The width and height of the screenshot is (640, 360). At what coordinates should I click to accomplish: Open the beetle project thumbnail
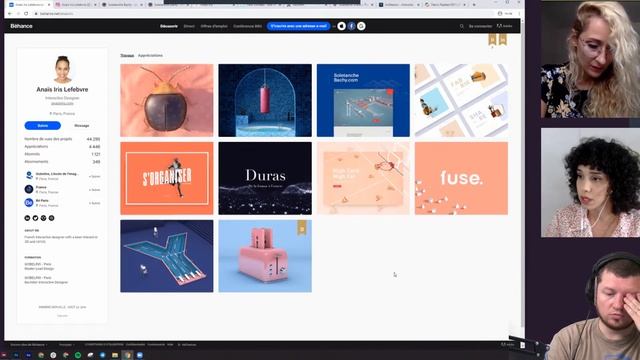click(x=167, y=100)
